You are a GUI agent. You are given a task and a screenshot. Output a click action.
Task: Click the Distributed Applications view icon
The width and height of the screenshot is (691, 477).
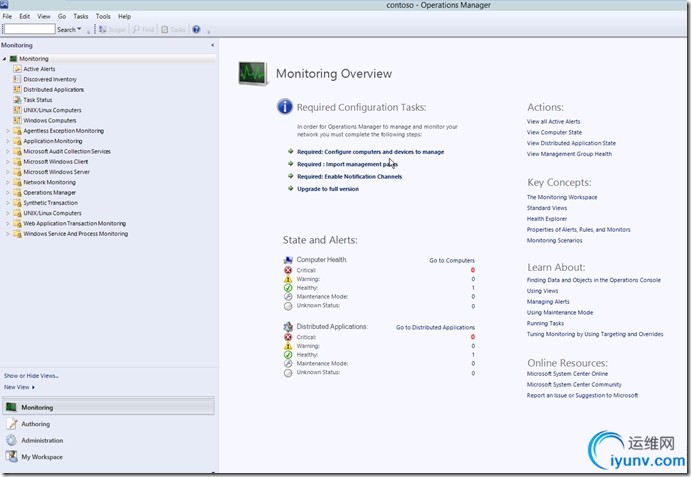tap(17, 89)
